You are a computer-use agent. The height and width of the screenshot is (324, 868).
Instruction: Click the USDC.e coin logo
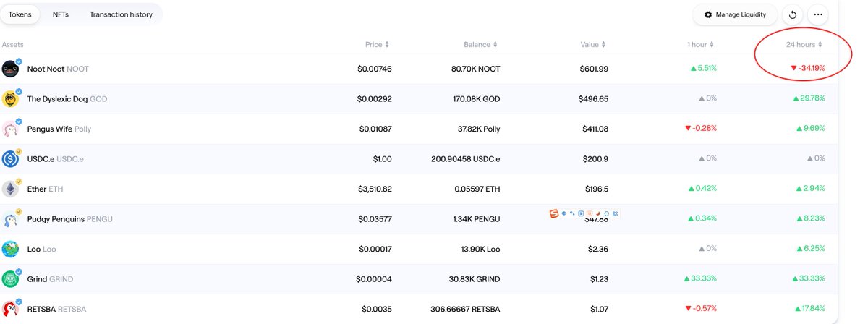[x=10, y=159]
